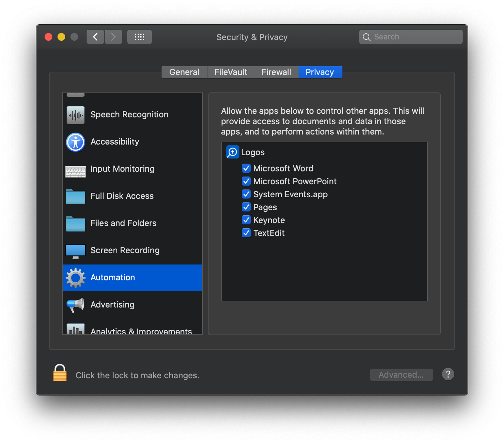Toggle the Pages checkbox
Image resolution: width=504 pixels, height=443 pixels.
[x=246, y=207]
